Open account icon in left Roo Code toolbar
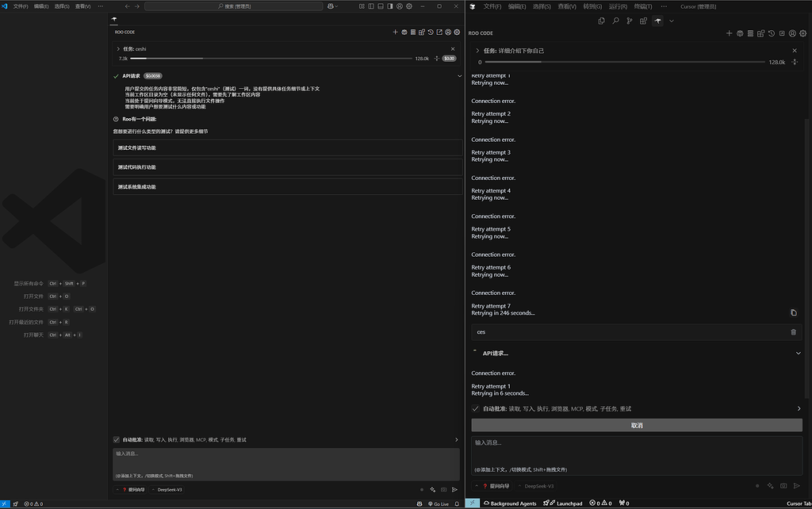Viewport: 812px width, 509px height. tap(448, 32)
